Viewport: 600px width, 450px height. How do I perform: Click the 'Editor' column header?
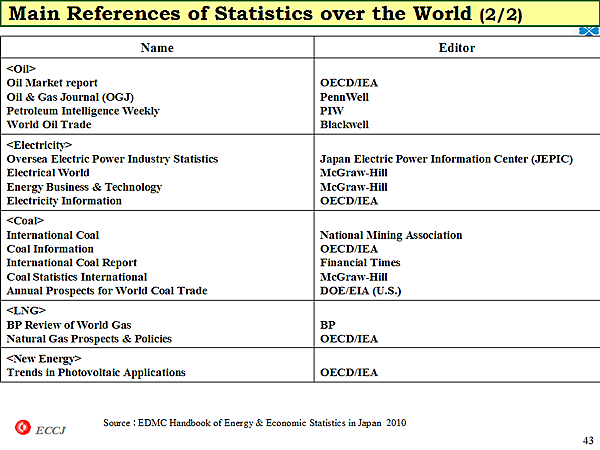click(x=457, y=48)
